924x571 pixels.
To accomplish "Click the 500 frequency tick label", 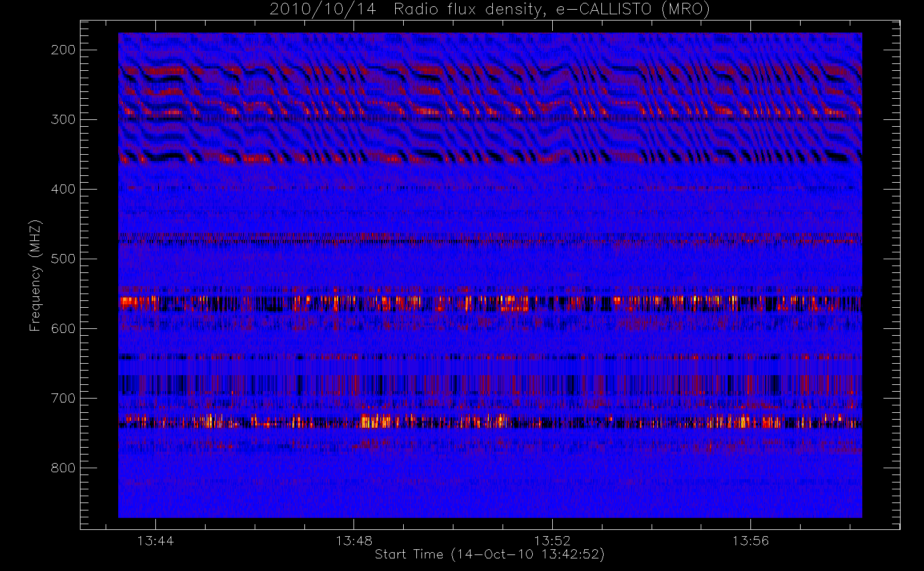I will pyautogui.click(x=63, y=259).
